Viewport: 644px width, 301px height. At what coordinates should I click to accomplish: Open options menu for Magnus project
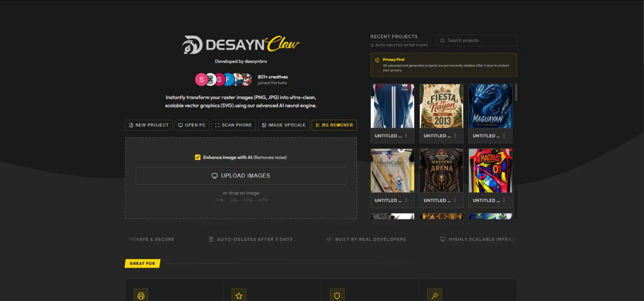tap(504, 200)
